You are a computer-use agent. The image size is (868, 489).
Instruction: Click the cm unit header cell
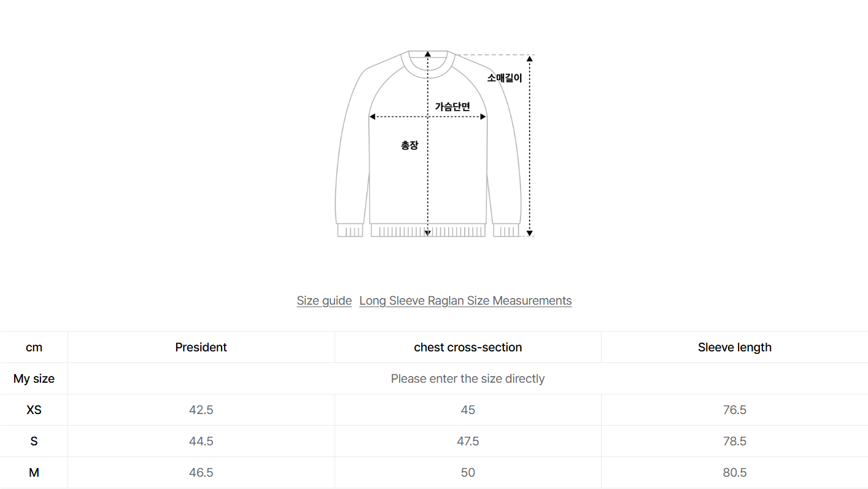pyautogui.click(x=34, y=347)
